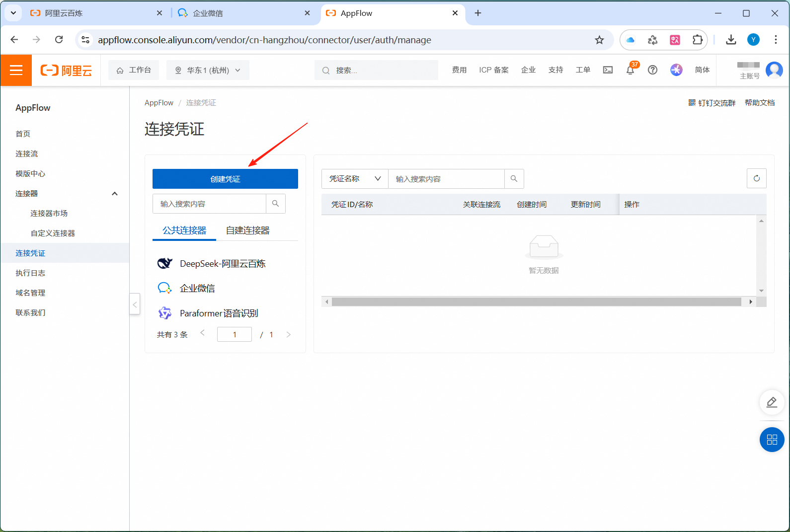Open 域名管理 in sidebar

click(x=30, y=293)
